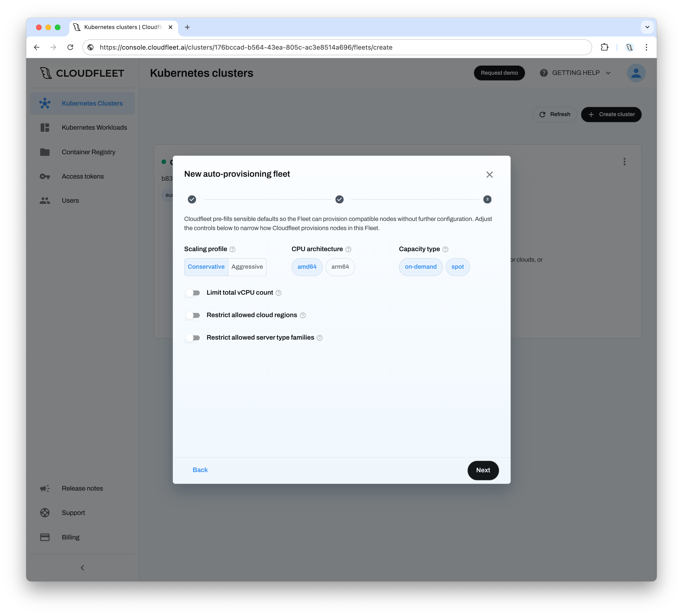Enable Restrict allowed server type families switch
Screen dimensions: 683x616
coord(193,338)
